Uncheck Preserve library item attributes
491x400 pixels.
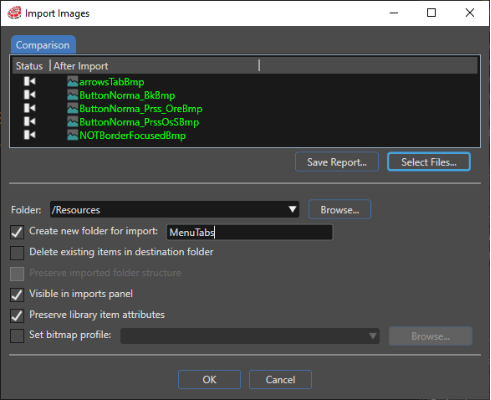[17, 316]
